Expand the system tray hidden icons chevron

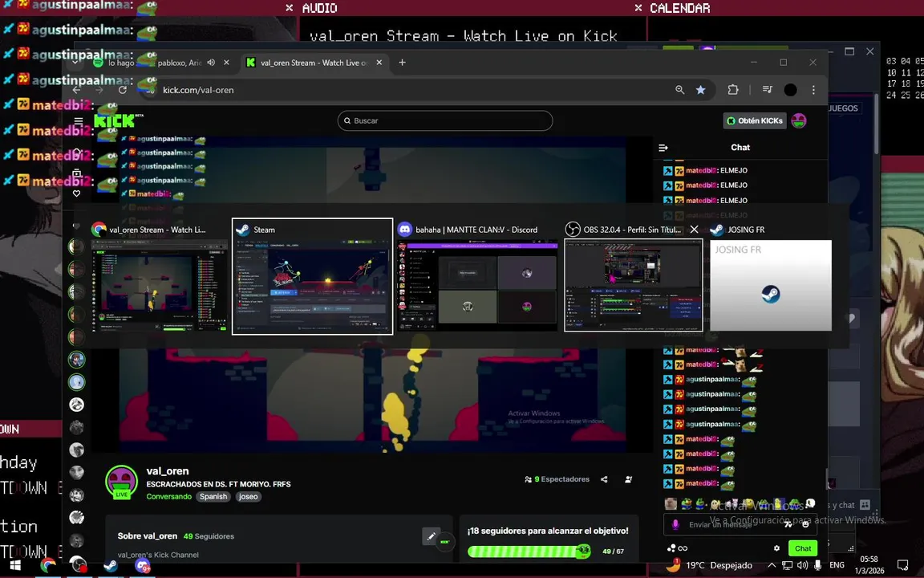(771, 566)
